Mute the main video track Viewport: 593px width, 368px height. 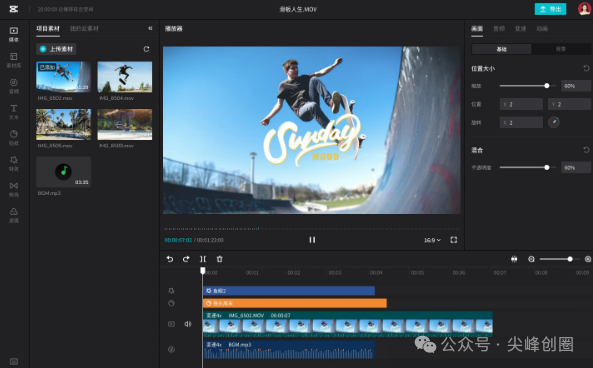(x=188, y=324)
